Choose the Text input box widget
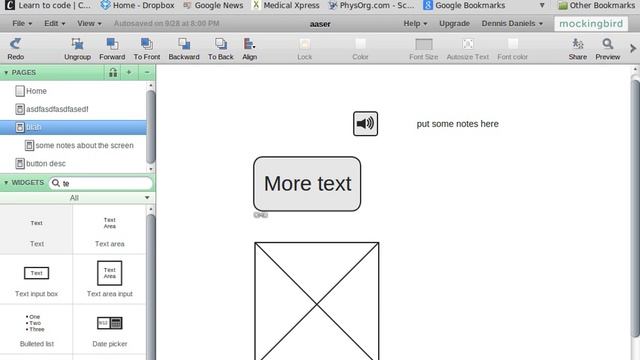The image size is (640, 360). (x=36, y=280)
